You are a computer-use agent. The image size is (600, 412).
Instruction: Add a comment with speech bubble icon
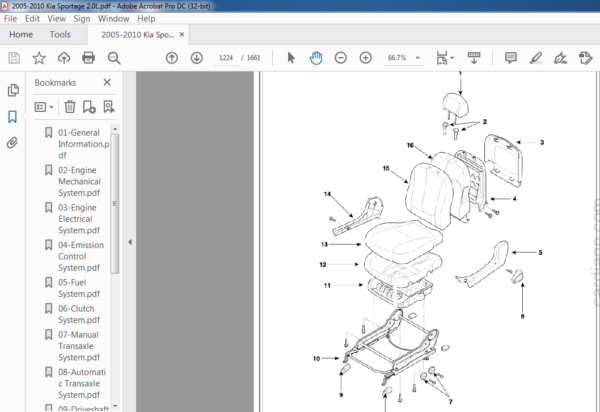pos(511,58)
